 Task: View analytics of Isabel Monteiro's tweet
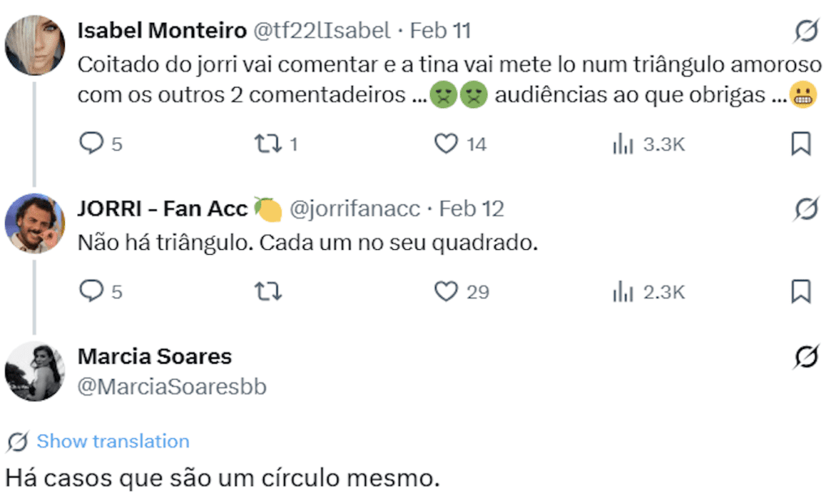(x=622, y=144)
